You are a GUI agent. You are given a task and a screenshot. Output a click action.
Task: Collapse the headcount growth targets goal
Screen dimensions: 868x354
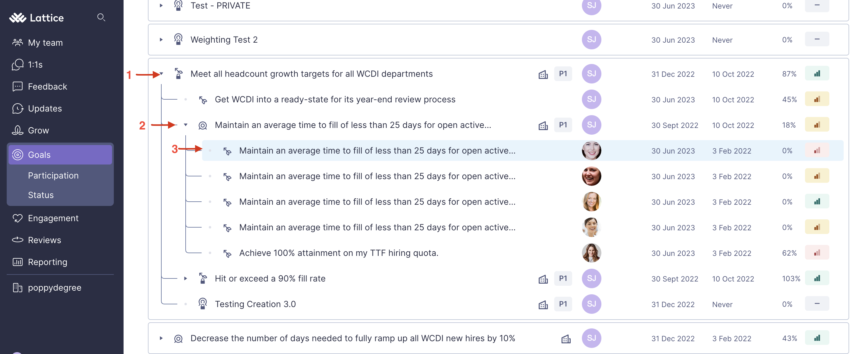[161, 73]
